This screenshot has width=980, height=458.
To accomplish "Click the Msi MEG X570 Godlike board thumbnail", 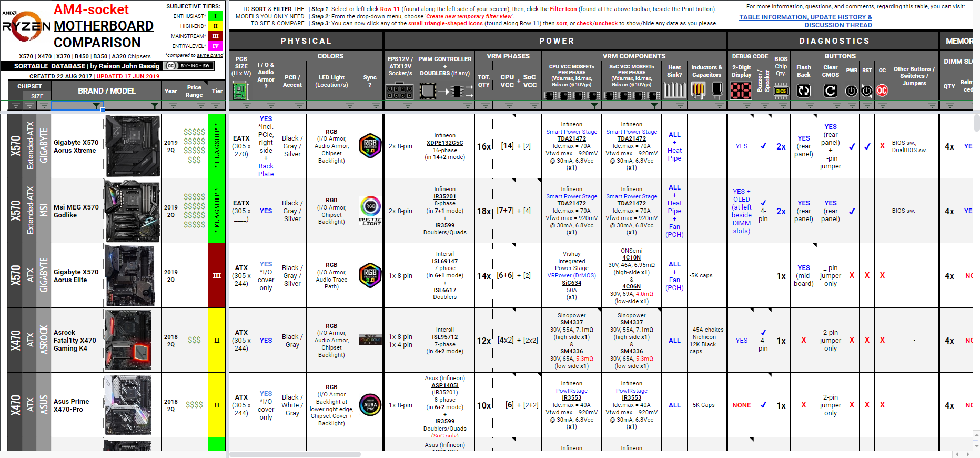I will coord(132,211).
